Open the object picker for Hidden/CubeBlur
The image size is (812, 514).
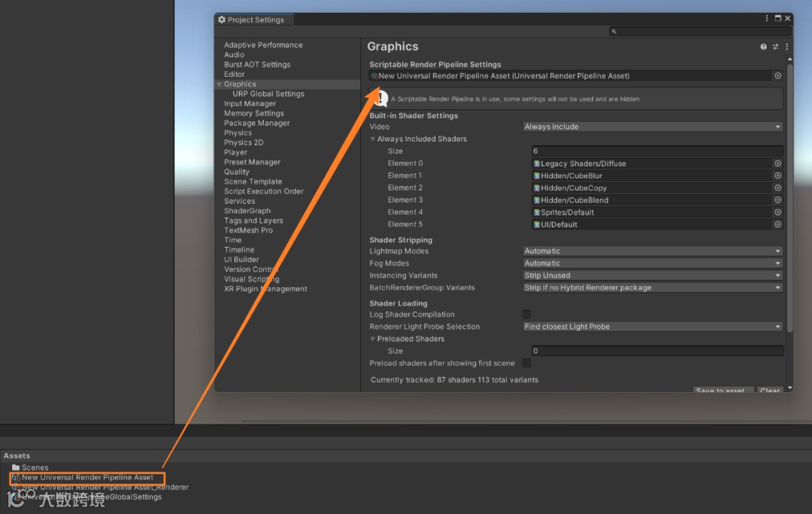click(778, 175)
